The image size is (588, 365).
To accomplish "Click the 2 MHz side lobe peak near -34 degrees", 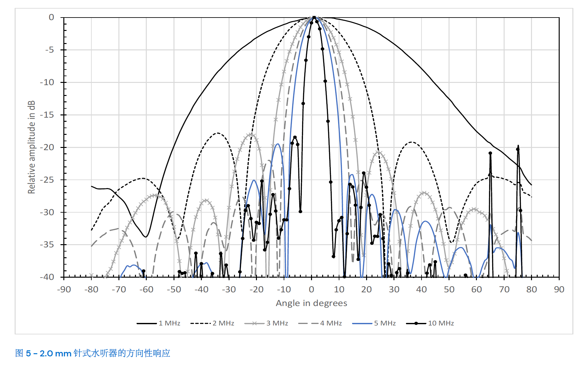I will pos(218,133).
